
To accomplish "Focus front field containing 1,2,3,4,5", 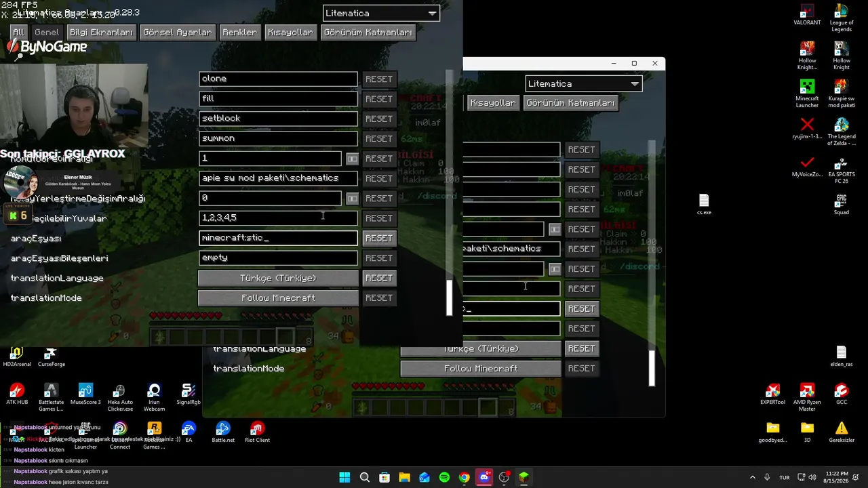I will coord(278,218).
